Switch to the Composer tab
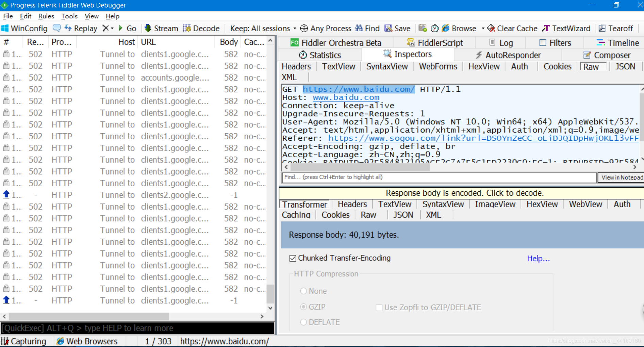The image size is (644, 347). 607,55
